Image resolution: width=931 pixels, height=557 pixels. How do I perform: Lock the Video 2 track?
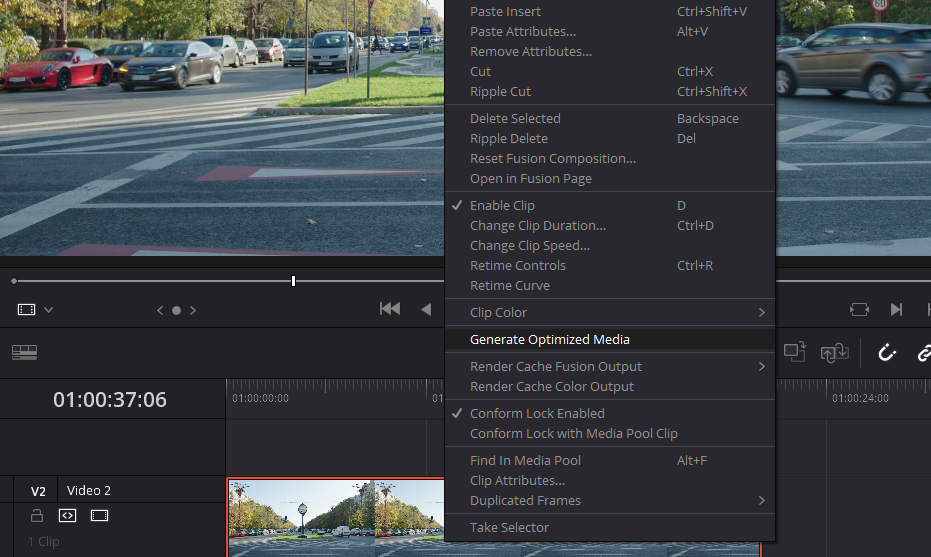37,516
